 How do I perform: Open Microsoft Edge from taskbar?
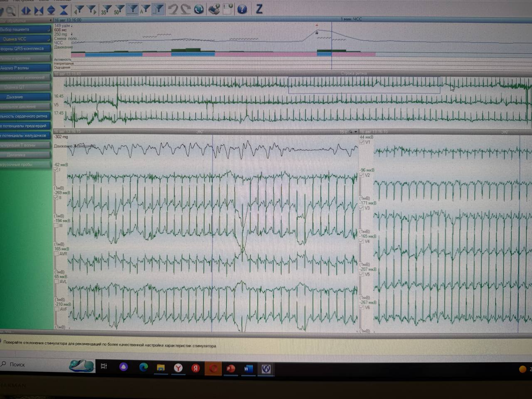(143, 367)
